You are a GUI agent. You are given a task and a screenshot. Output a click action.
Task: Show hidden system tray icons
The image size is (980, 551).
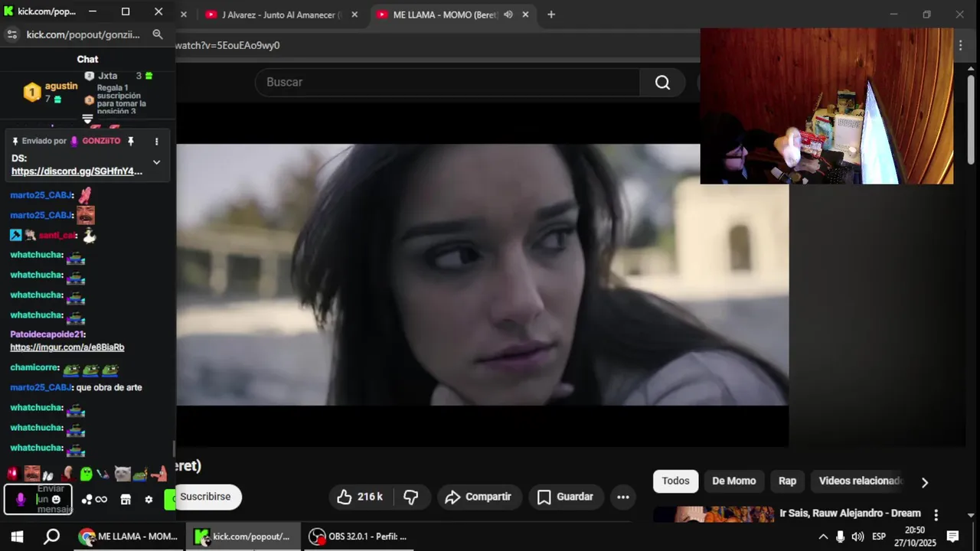tap(823, 536)
